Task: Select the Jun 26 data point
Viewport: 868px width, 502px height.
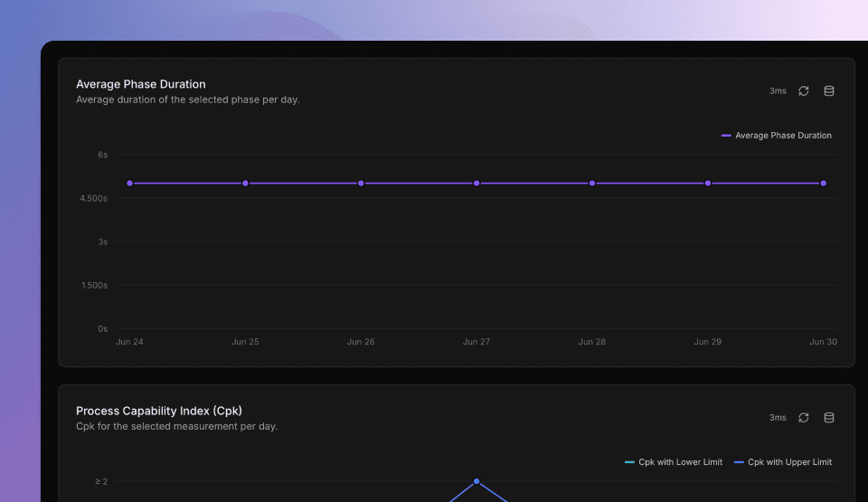Action: click(361, 184)
